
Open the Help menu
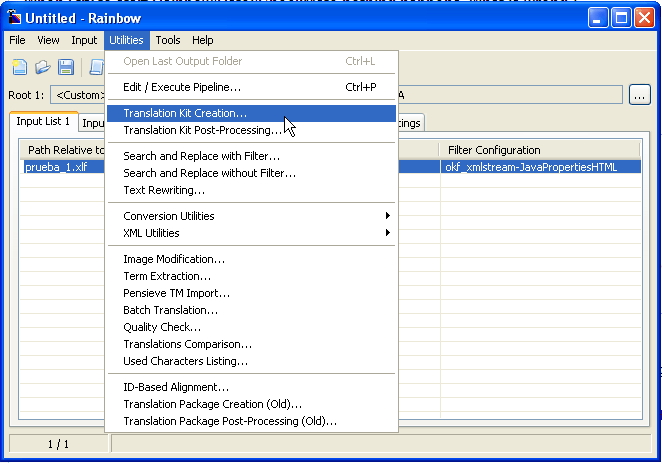pos(203,40)
